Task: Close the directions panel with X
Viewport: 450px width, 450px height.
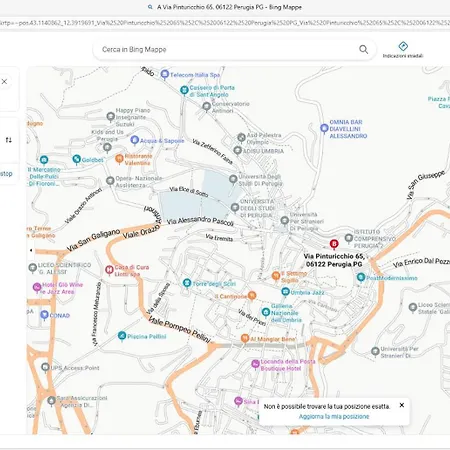Action: tap(4, 81)
